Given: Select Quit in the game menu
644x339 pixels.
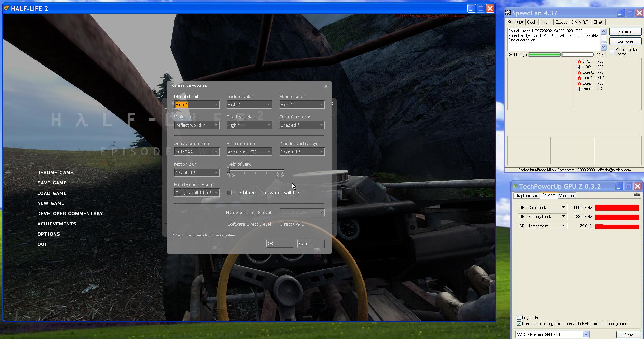Looking at the screenshot, I should click(43, 244).
